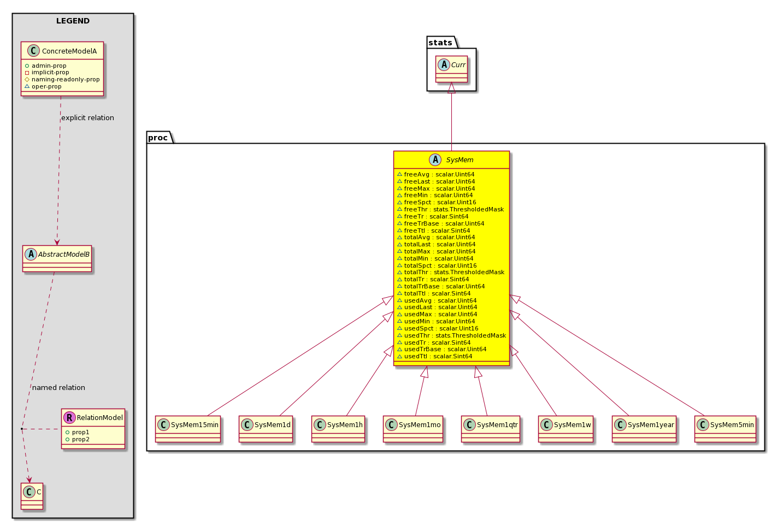783x532 pixels.
Task: Select the SysMem5min class label
Action: pyautogui.click(x=732, y=424)
